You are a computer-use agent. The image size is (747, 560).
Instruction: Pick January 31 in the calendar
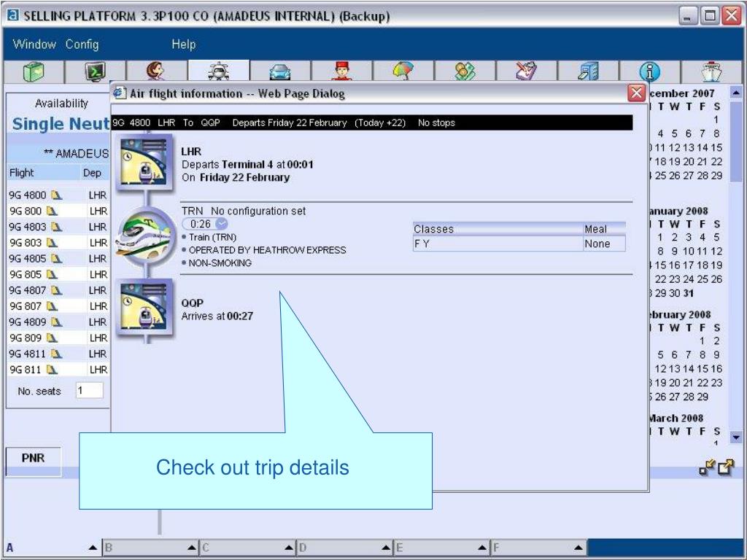pyautogui.click(x=688, y=293)
